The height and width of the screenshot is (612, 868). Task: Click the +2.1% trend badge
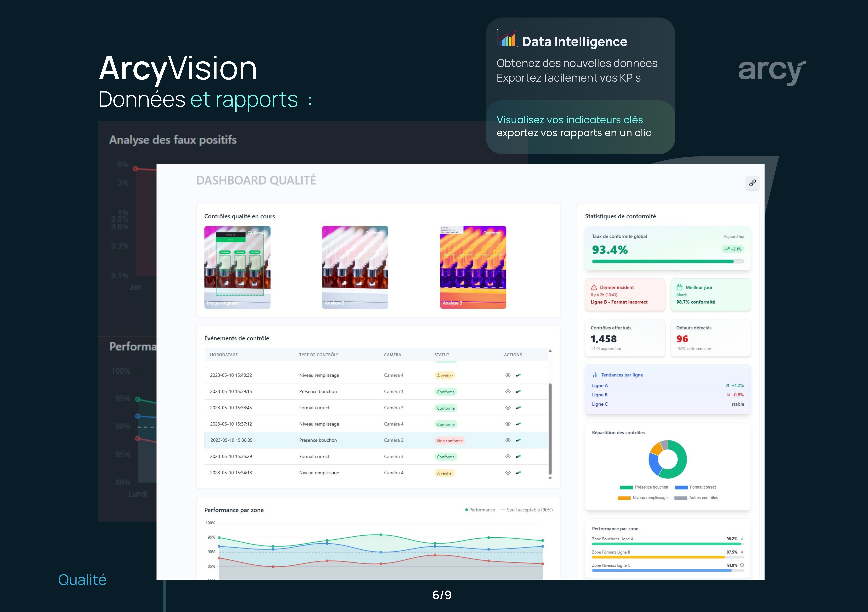pyautogui.click(x=733, y=249)
